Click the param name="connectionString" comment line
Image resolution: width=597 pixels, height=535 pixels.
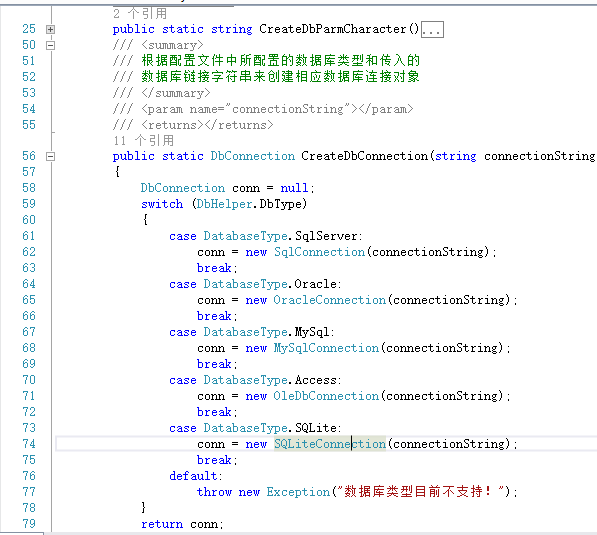click(263, 109)
